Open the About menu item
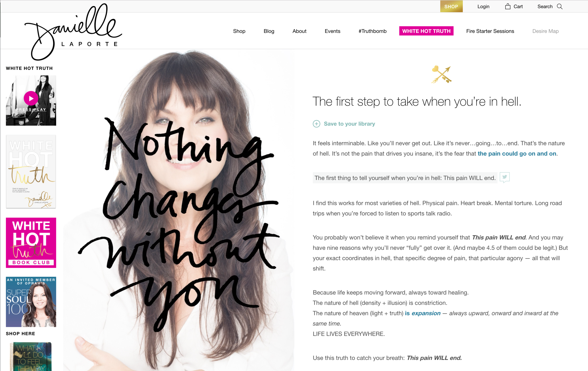Image resolution: width=588 pixels, height=371 pixels. pyautogui.click(x=299, y=31)
